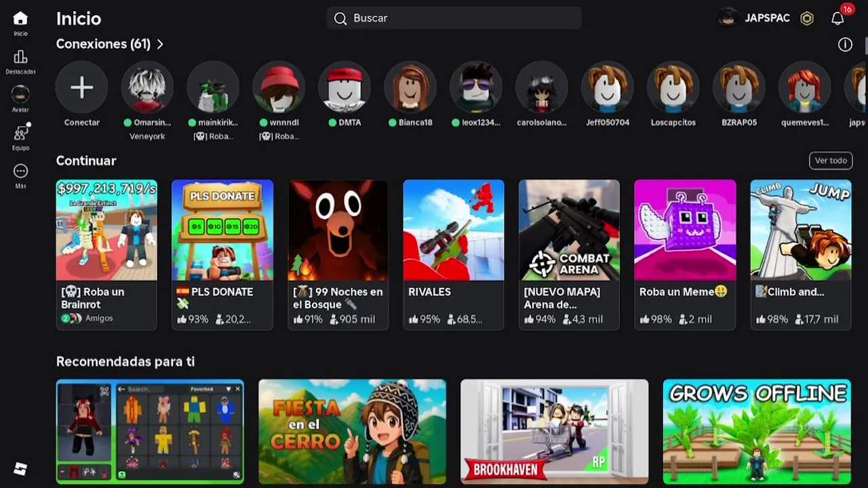Expand Conexiones (61) chevron
This screenshot has width=868, height=488.
tap(160, 44)
